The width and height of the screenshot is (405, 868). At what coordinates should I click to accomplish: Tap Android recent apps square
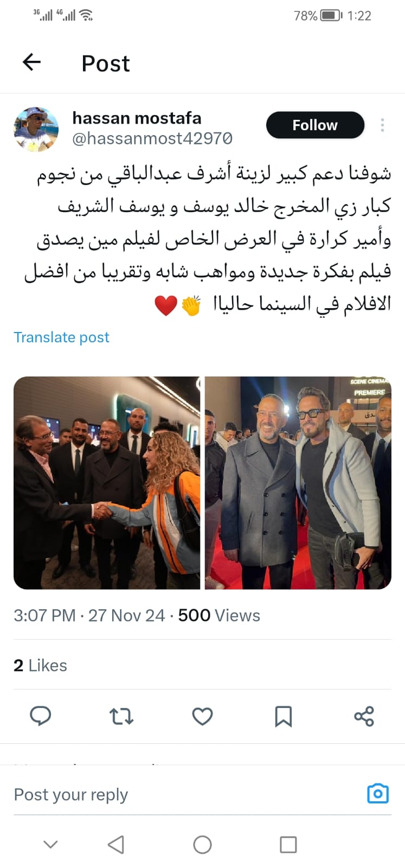point(288,844)
